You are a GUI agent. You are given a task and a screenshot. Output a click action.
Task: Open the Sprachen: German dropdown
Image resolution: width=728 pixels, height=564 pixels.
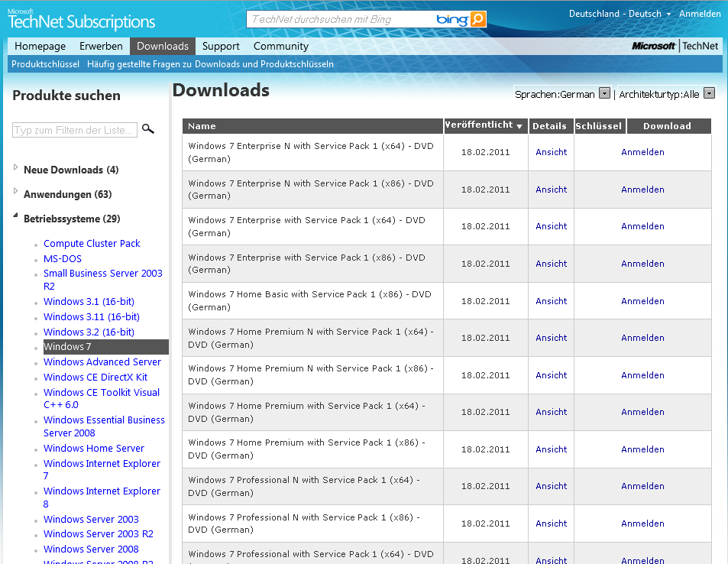click(x=604, y=93)
